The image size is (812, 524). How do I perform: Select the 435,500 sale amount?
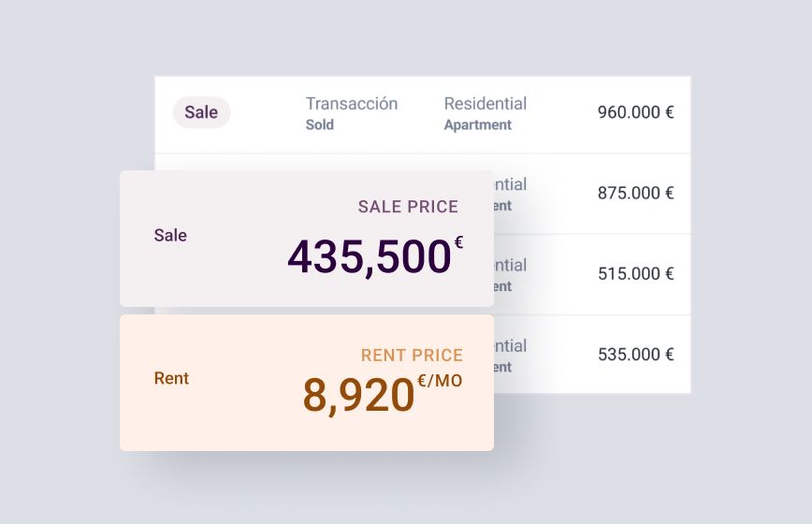[x=370, y=256]
